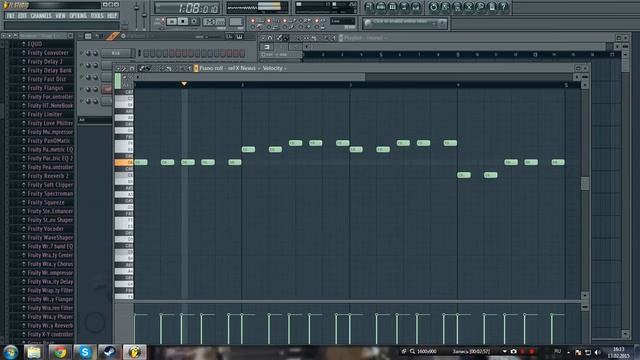This screenshot has width=640, height=360.
Task: Click the selected red channel button
Action: pyautogui.click(x=107, y=89)
